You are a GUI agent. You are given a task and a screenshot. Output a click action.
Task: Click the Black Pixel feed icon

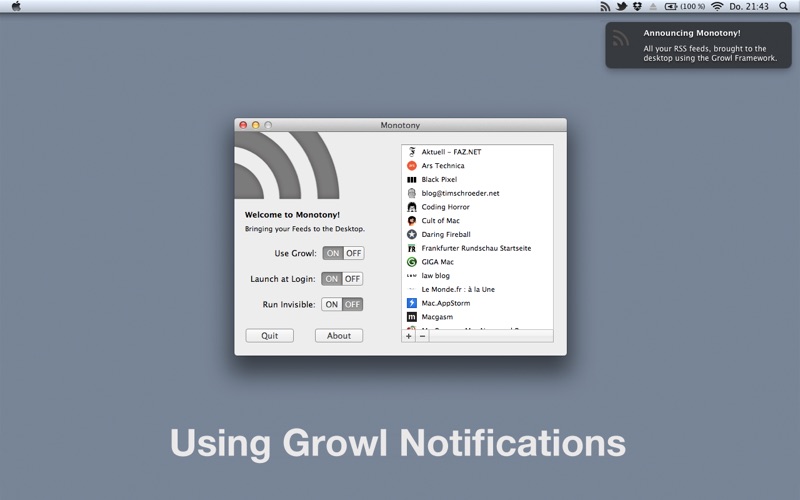pos(412,179)
